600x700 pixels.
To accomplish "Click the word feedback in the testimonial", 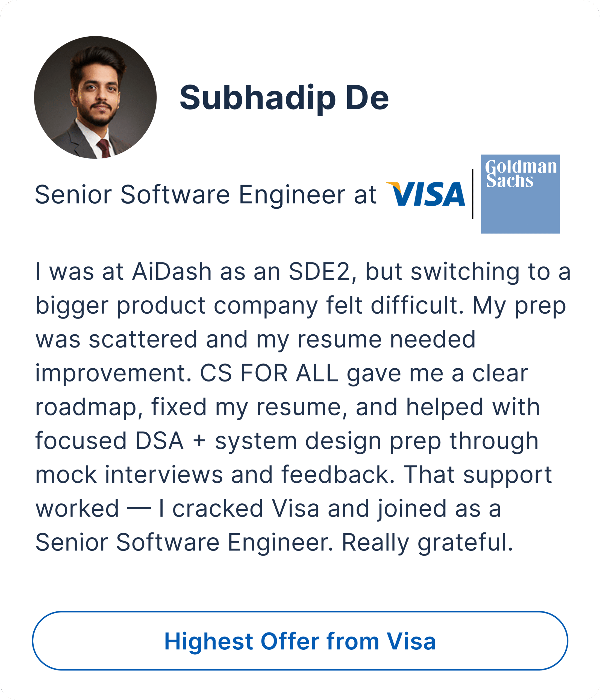I will click(338, 475).
